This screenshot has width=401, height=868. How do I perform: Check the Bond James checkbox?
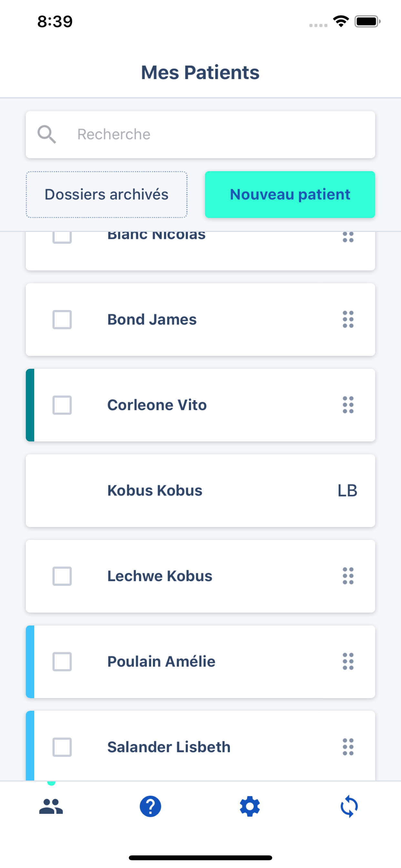click(x=62, y=319)
